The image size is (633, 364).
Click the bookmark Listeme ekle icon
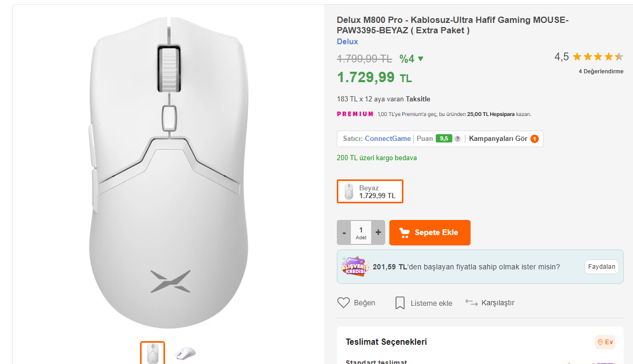pyautogui.click(x=400, y=303)
